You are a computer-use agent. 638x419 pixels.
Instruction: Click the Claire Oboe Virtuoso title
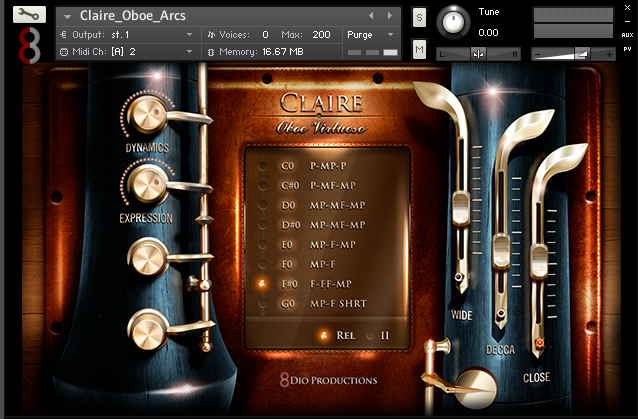pos(321,114)
